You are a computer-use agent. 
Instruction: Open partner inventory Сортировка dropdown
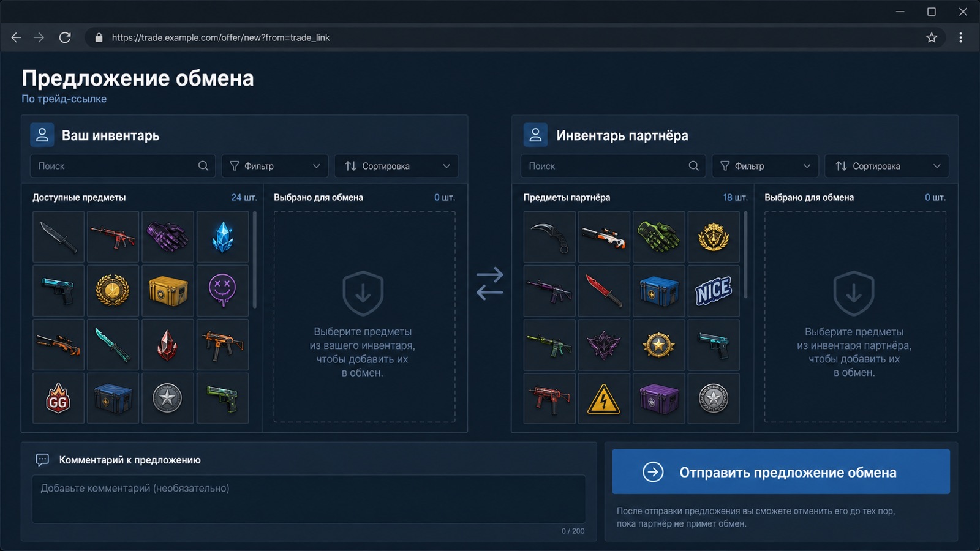pos(887,166)
